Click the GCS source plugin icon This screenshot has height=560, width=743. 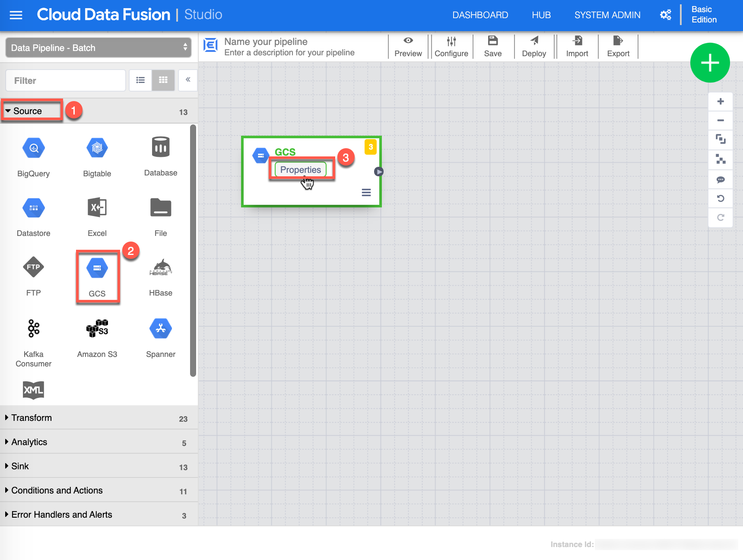coord(97,268)
